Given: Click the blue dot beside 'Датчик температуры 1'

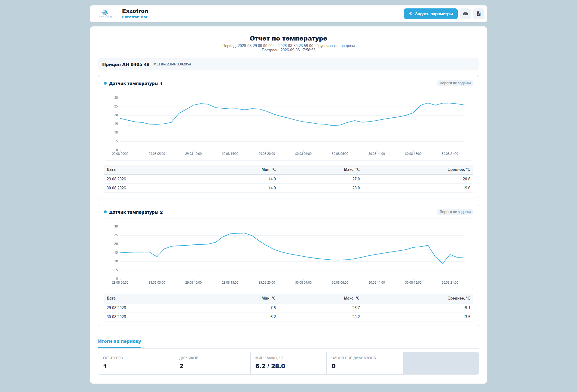Looking at the screenshot, I should 105,83.
